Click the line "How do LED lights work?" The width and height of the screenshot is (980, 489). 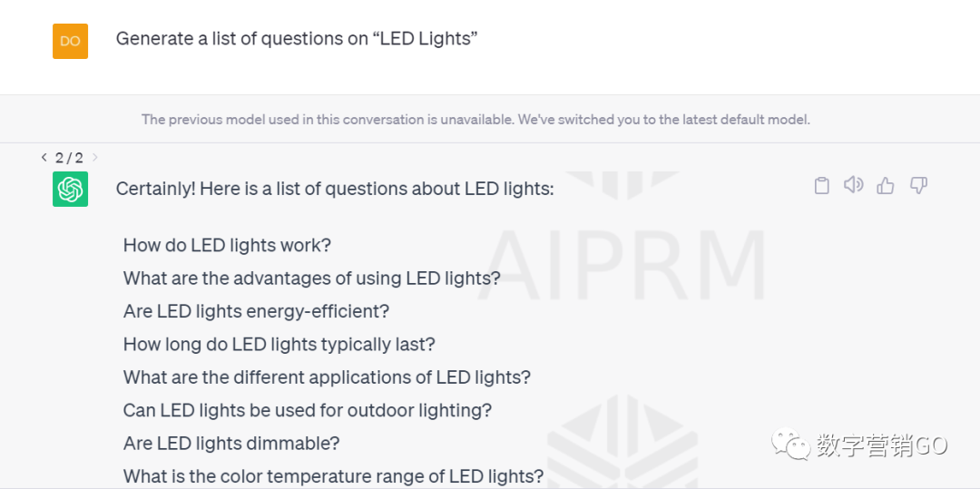pos(227,245)
